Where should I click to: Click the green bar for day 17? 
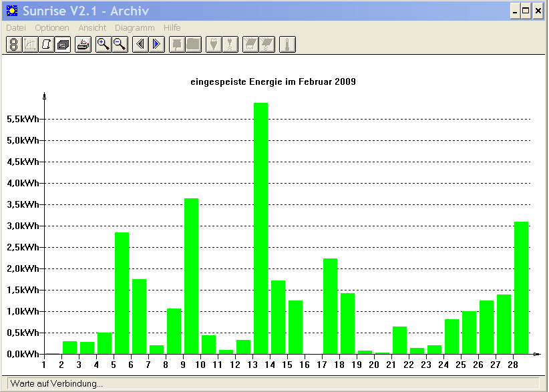[330, 307]
